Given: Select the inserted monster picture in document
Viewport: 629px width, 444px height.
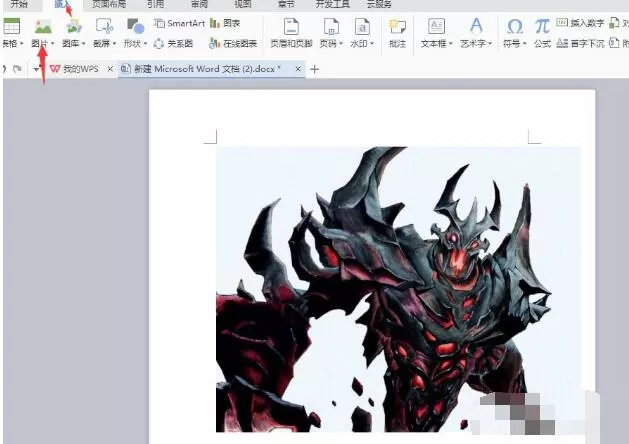Looking at the screenshot, I should [398, 290].
